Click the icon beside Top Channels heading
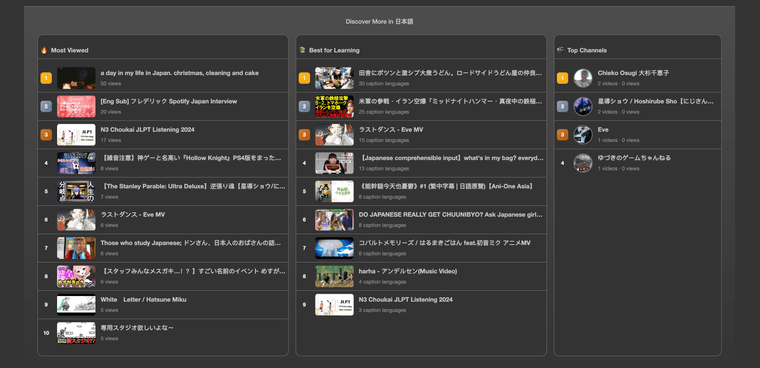The image size is (760, 368). pyautogui.click(x=560, y=49)
